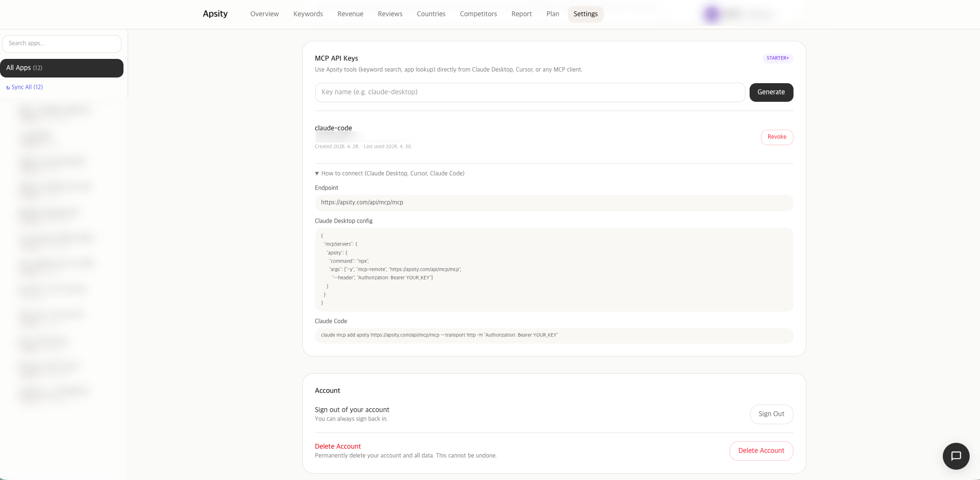Select All Apps in the sidebar

click(x=61, y=68)
